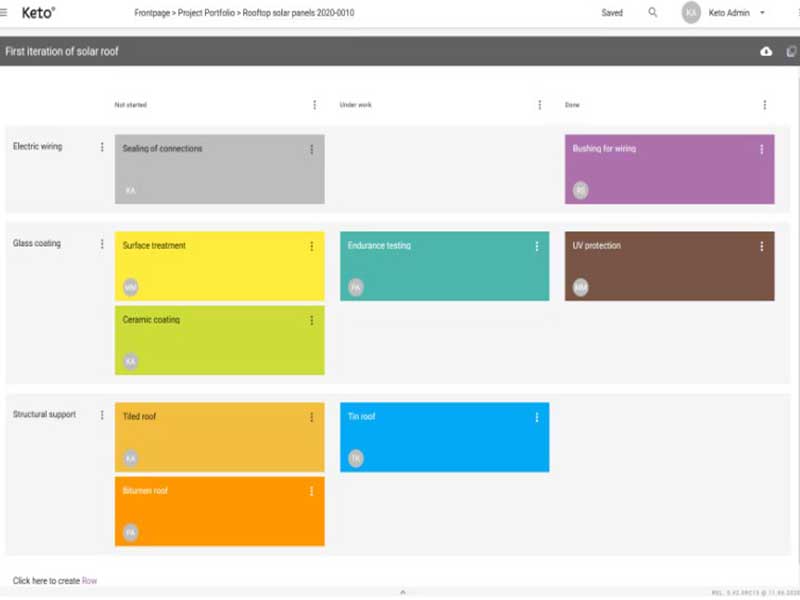Expand the bottom panel chevron
This screenshot has width=800, height=600.
click(402, 593)
